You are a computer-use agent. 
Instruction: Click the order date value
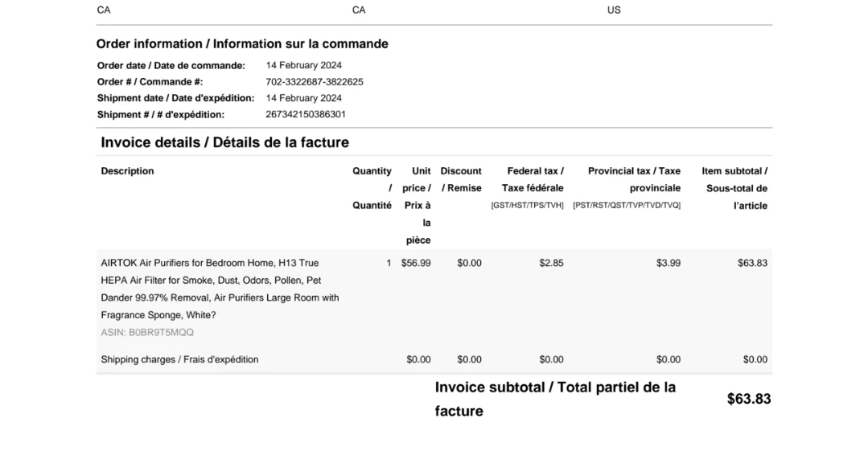pyautogui.click(x=303, y=65)
